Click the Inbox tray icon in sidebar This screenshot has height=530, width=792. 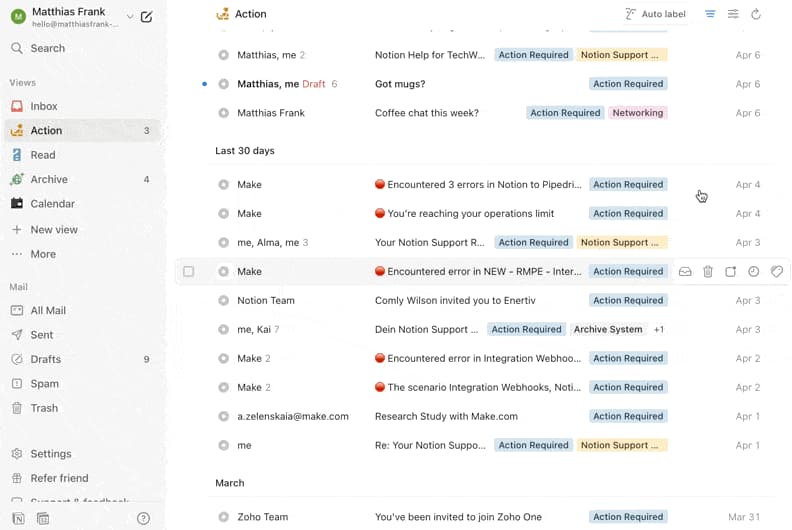point(17,106)
